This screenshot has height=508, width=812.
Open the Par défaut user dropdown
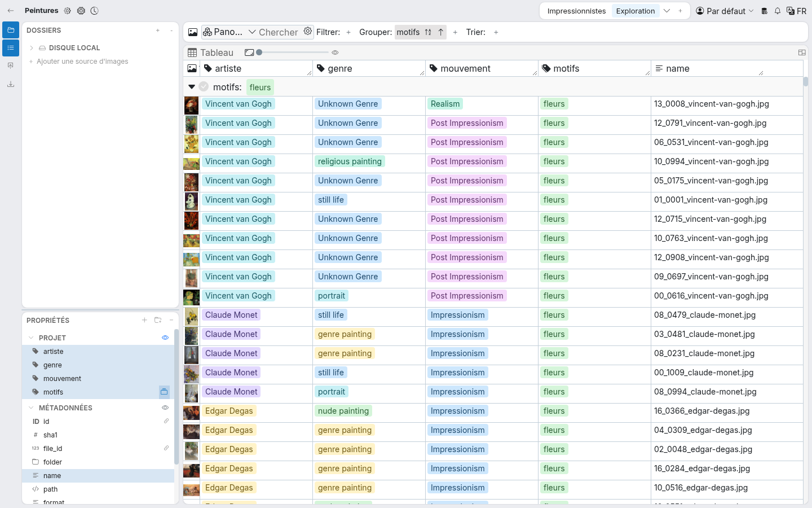coord(725,11)
